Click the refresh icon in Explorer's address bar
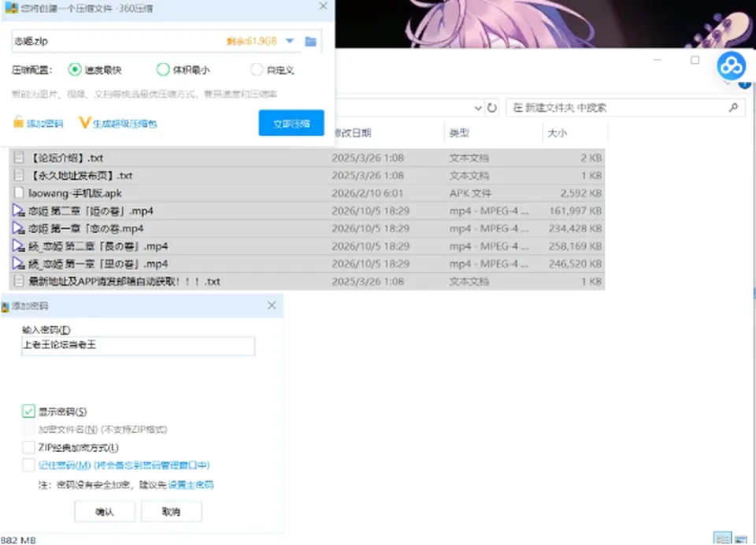 coord(491,108)
